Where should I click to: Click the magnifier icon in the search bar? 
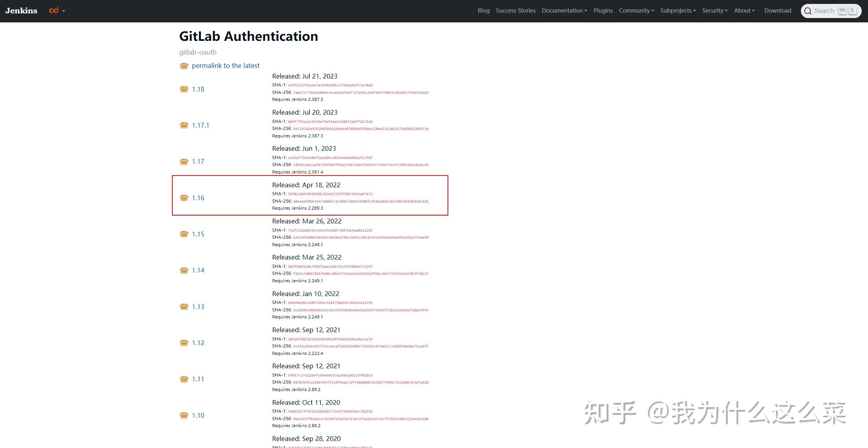pos(809,11)
